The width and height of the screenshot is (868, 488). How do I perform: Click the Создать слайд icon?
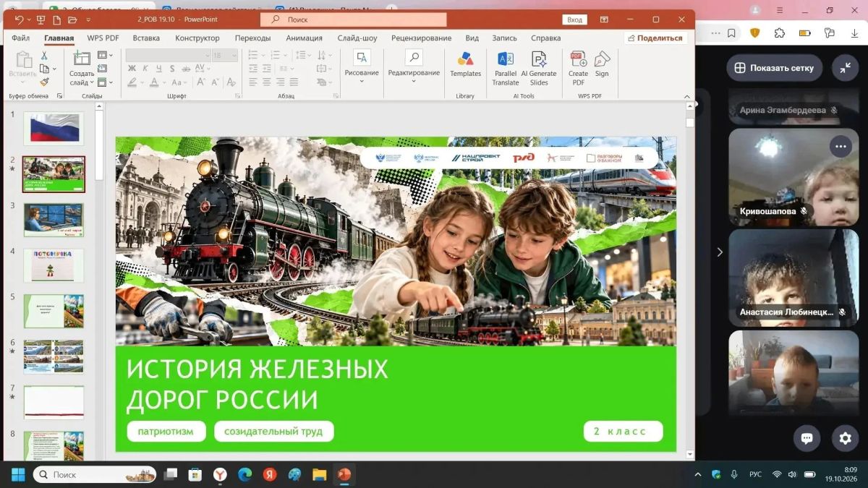pyautogui.click(x=82, y=58)
